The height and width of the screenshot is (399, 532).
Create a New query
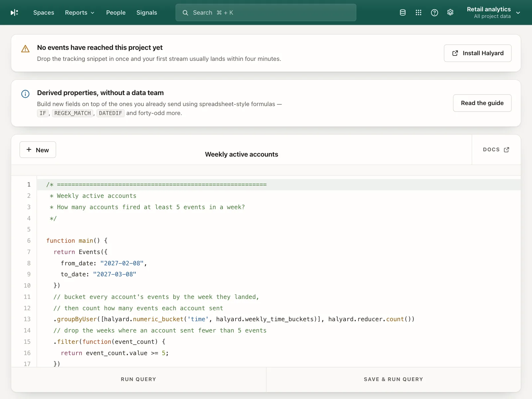click(38, 150)
